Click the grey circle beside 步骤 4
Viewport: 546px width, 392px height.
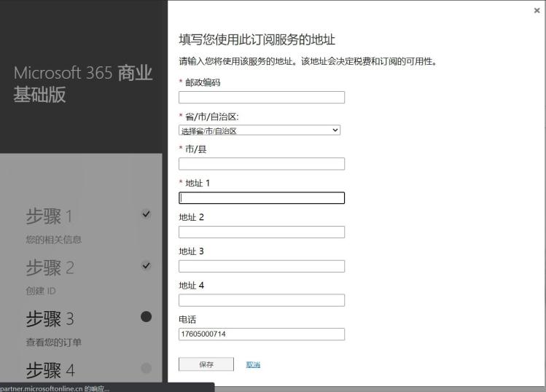click(x=147, y=368)
